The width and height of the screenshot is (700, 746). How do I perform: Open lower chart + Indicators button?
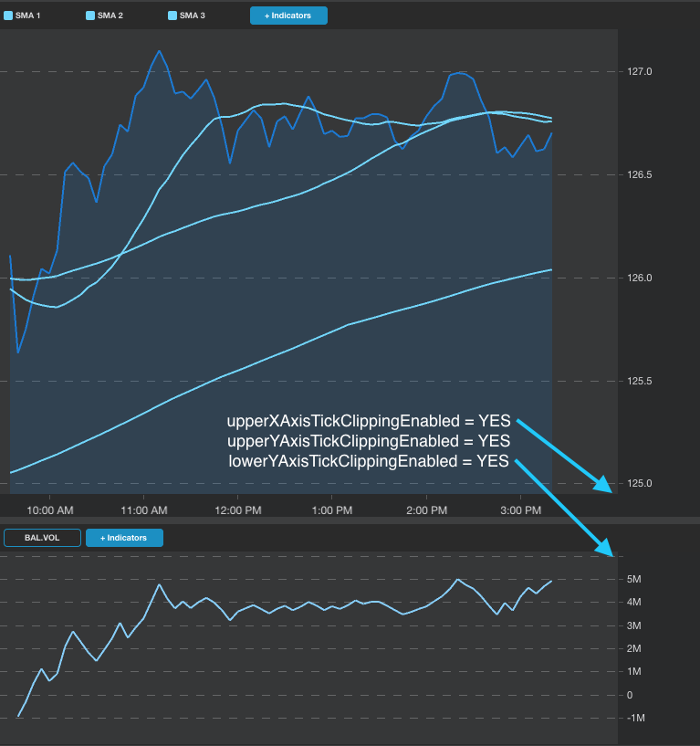tap(125, 538)
